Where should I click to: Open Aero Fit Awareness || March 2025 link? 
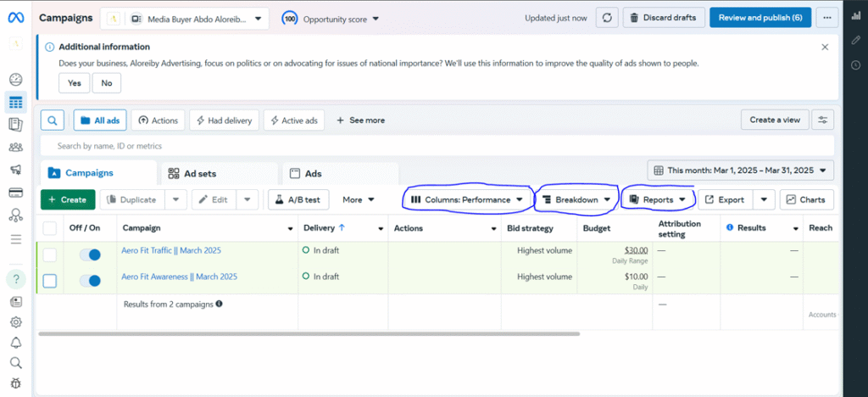coord(180,277)
